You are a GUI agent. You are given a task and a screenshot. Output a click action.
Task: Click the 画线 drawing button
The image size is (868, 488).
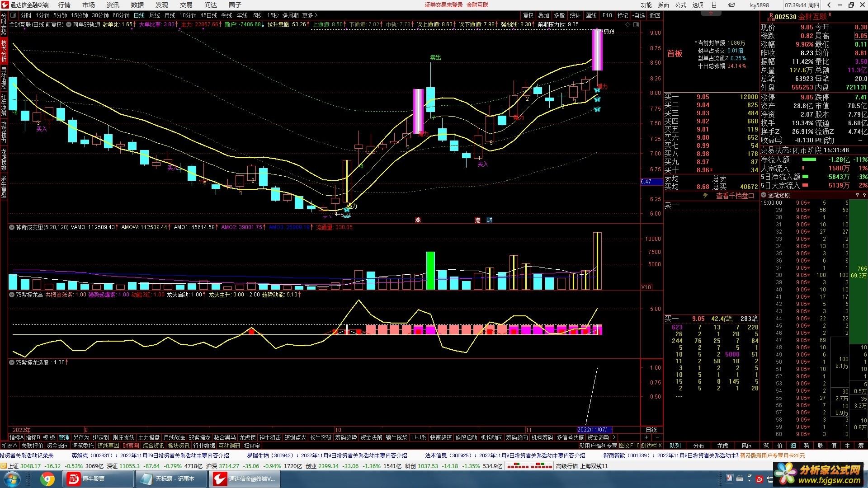[591, 15]
